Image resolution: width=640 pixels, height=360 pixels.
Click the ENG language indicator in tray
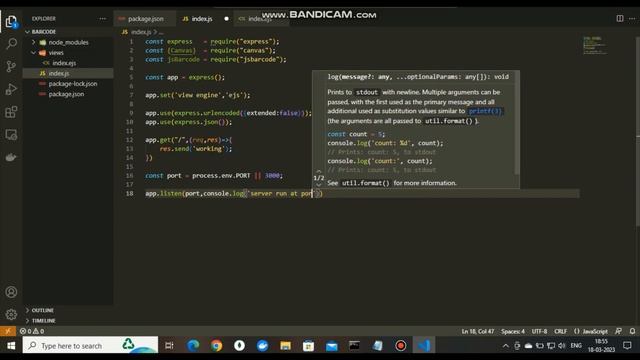click(x=576, y=346)
